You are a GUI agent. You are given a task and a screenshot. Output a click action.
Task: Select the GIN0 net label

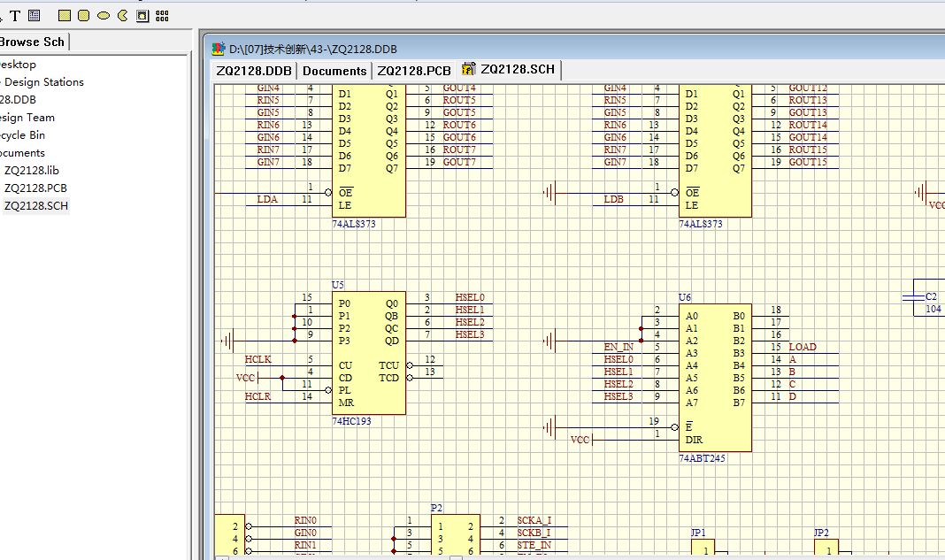305,533
